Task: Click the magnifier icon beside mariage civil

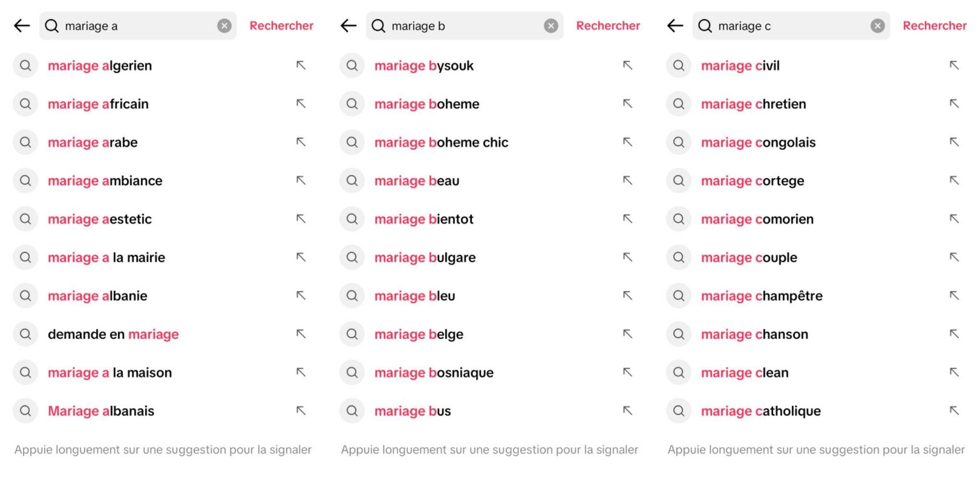Action: coord(678,65)
